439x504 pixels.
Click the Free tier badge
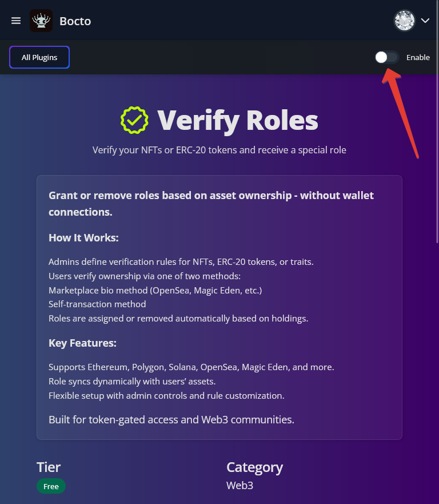pyautogui.click(x=51, y=486)
